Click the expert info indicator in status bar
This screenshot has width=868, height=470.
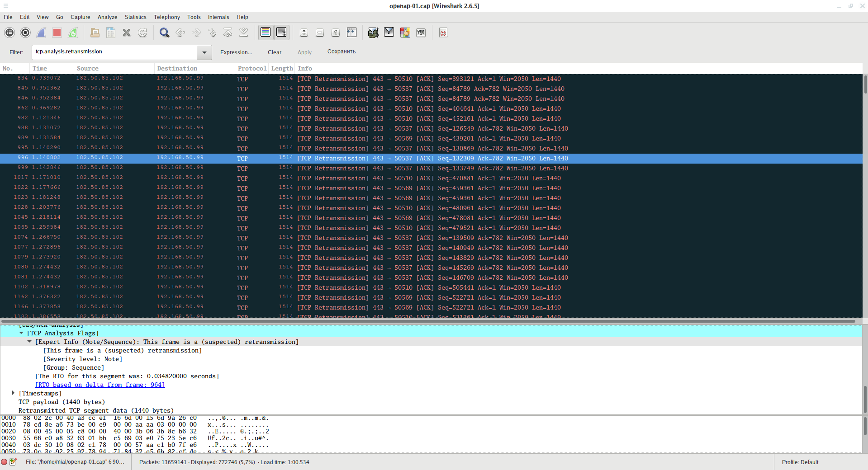(4, 462)
